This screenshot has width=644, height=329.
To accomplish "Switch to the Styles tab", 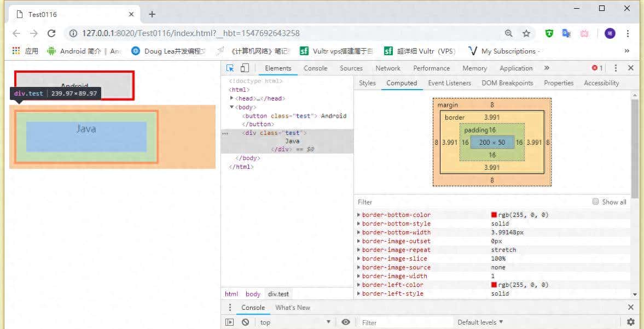I will [367, 83].
